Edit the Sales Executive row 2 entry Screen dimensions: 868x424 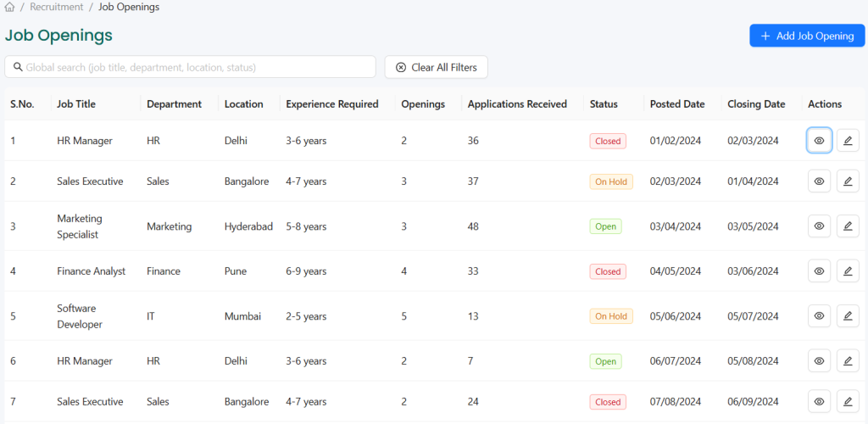point(848,181)
